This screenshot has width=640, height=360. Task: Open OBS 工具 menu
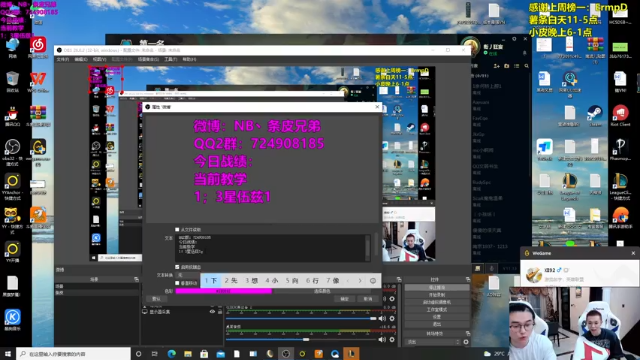(x=171, y=59)
